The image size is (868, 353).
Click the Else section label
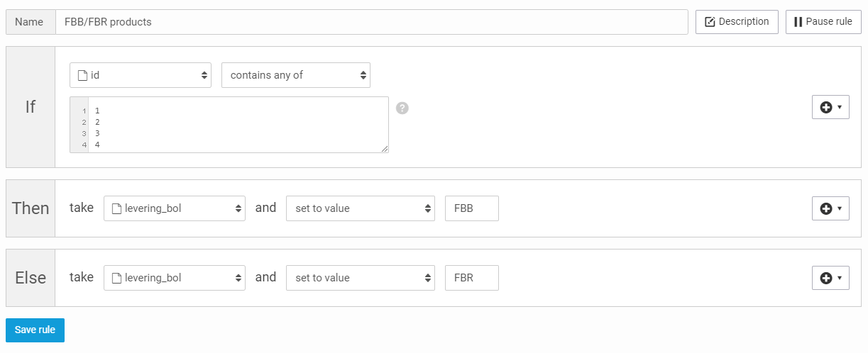tap(31, 278)
